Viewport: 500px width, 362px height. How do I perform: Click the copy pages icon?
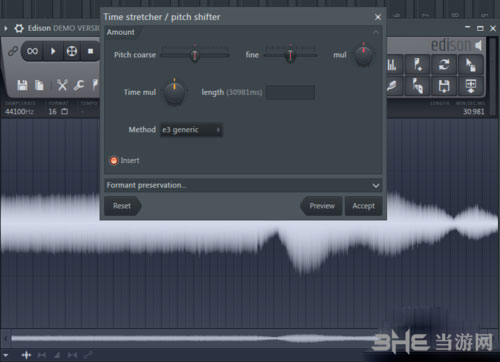(39, 85)
